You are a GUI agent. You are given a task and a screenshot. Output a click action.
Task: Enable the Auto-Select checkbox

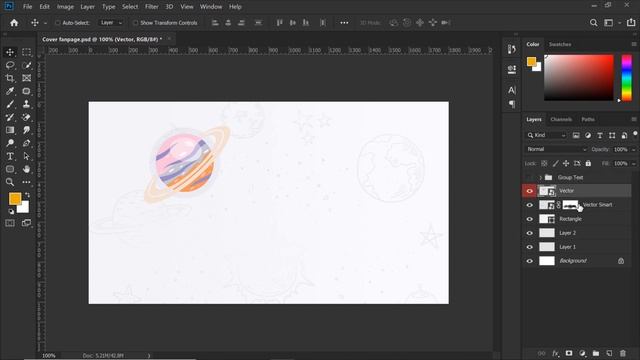click(x=58, y=23)
